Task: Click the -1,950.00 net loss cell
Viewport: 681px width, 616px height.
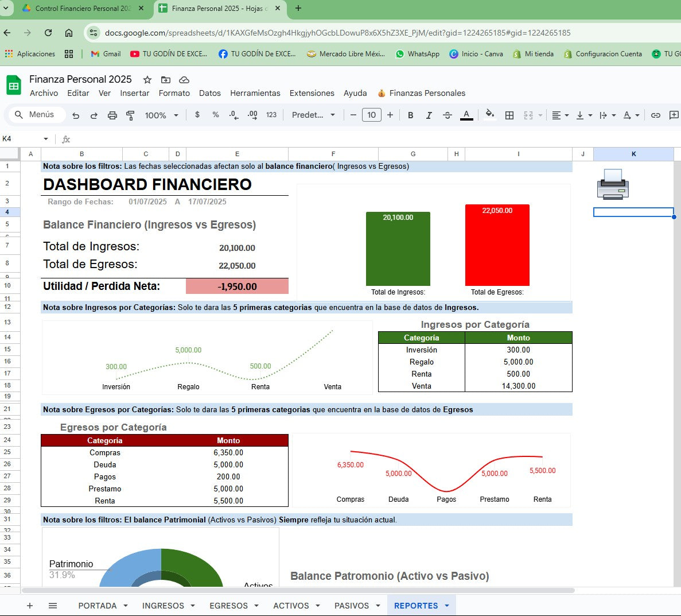Action: click(x=237, y=286)
